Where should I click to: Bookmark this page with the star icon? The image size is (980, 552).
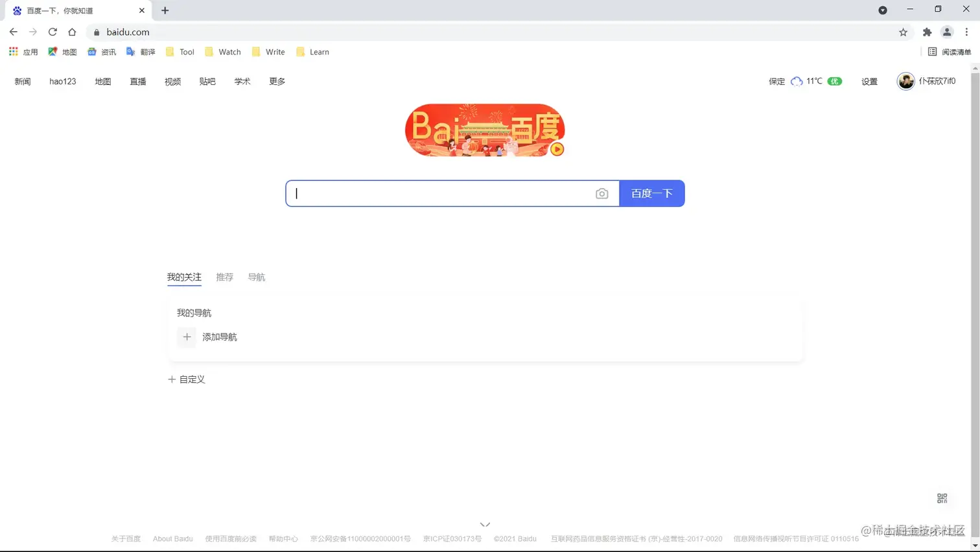click(x=903, y=32)
